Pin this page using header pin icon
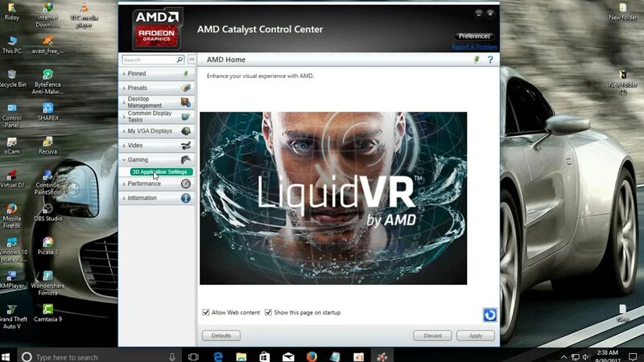The width and height of the screenshot is (644, 362). point(477,60)
